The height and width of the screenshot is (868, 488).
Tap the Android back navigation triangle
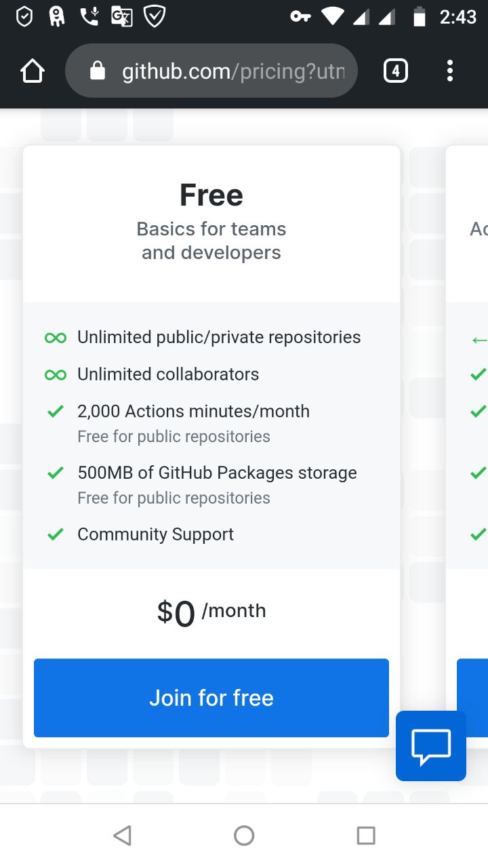pos(122,835)
